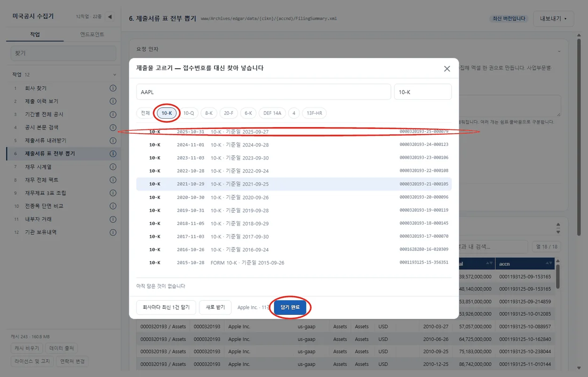Select filing row dated 2019-10-31
The width and height of the screenshot is (588, 377).
(294, 210)
